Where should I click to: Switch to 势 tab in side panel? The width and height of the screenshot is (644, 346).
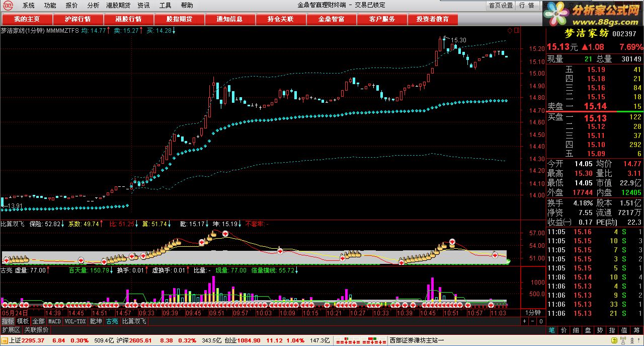(600, 330)
